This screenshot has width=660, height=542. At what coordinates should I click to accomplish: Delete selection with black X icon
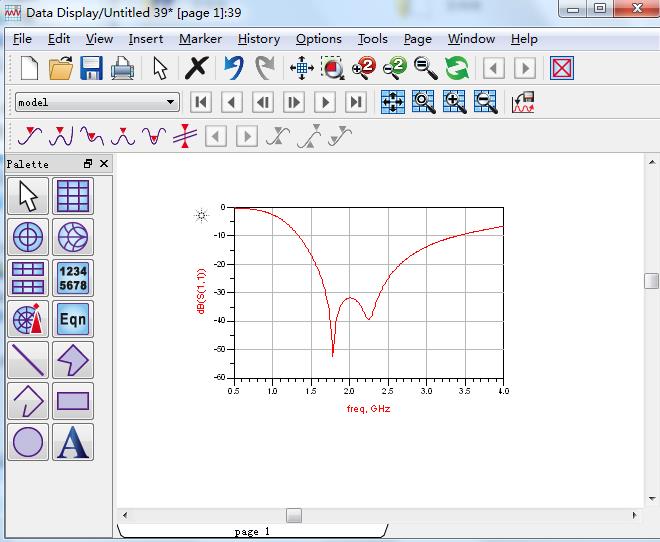(197, 68)
